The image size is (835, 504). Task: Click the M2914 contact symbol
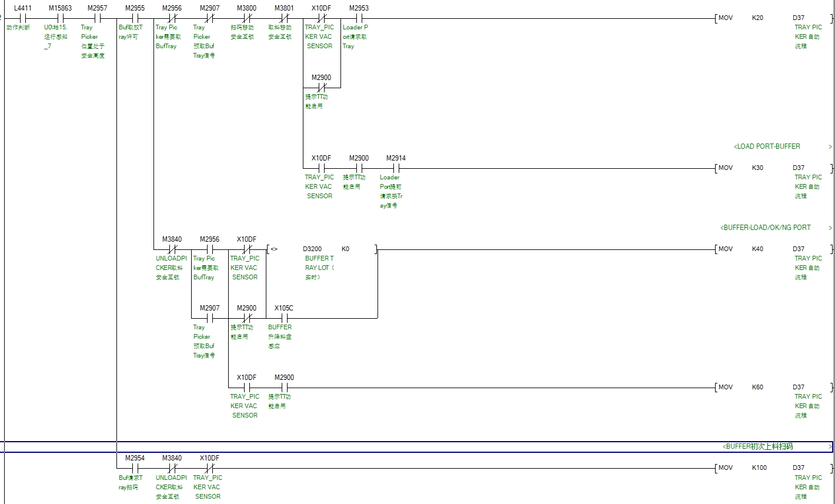(x=396, y=168)
